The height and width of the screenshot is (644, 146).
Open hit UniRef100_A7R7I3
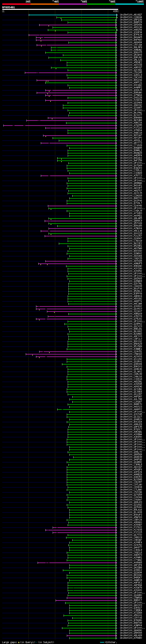coord(131,175)
